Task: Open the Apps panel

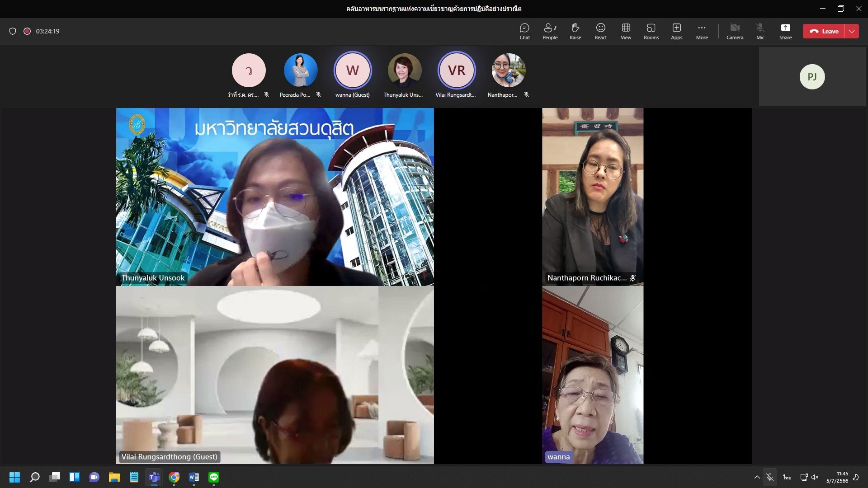Action: (676, 31)
